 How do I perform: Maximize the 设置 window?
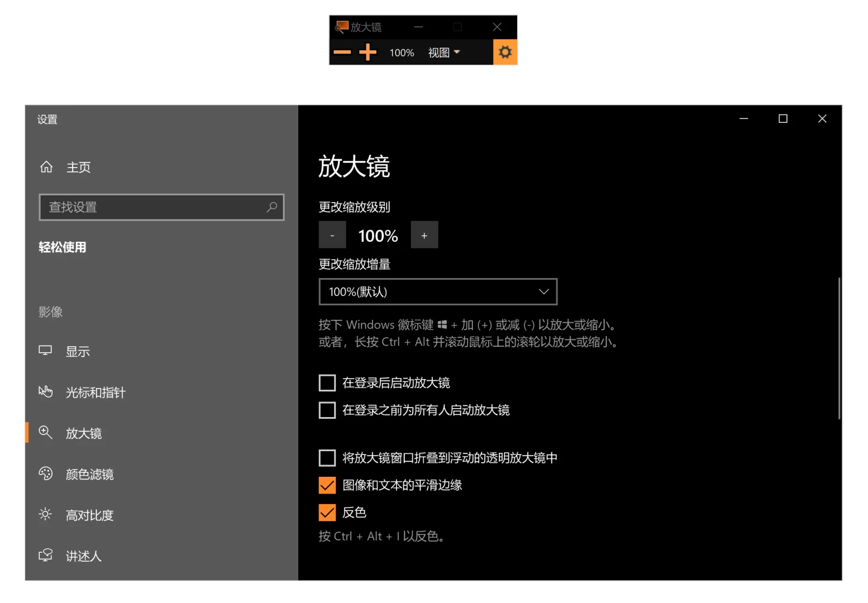[783, 118]
